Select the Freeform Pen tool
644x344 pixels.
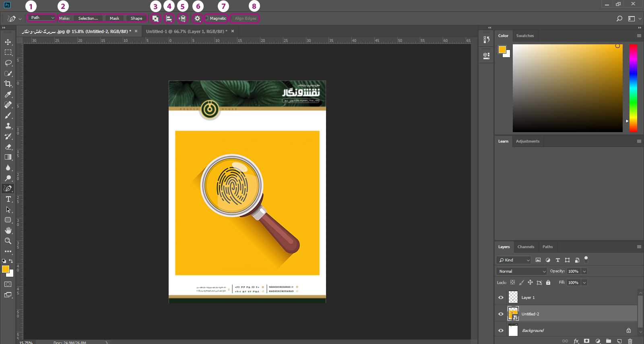click(8, 189)
